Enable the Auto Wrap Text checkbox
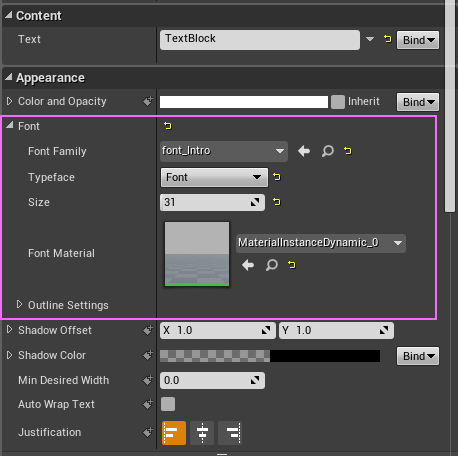Viewport: 458px width, 456px height. (x=168, y=404)
